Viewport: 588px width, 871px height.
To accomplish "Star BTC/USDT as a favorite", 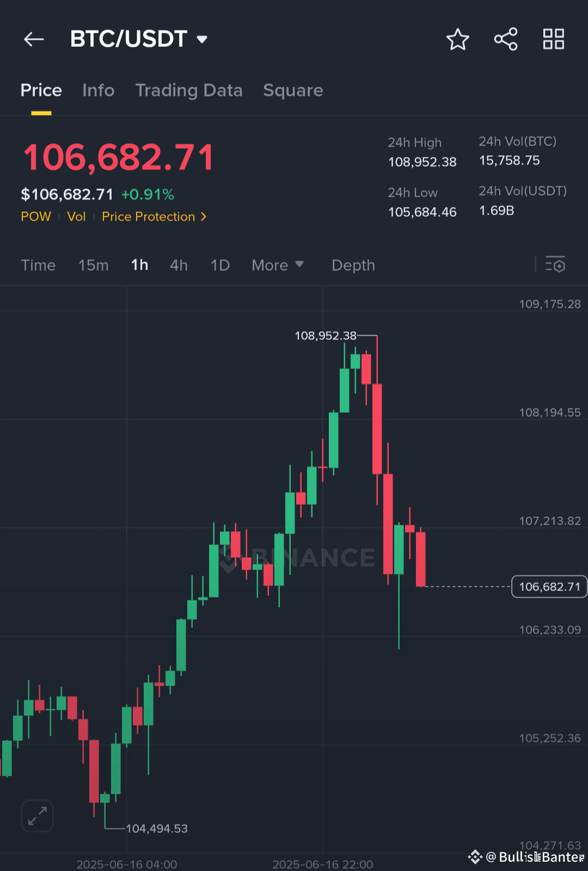I will point(458,39).
